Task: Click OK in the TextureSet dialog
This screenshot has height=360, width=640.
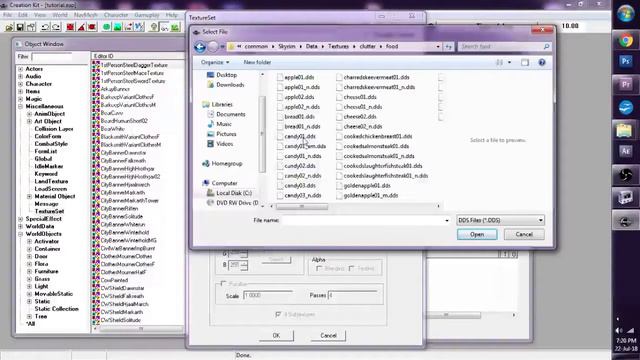Action: click(276, 336)
